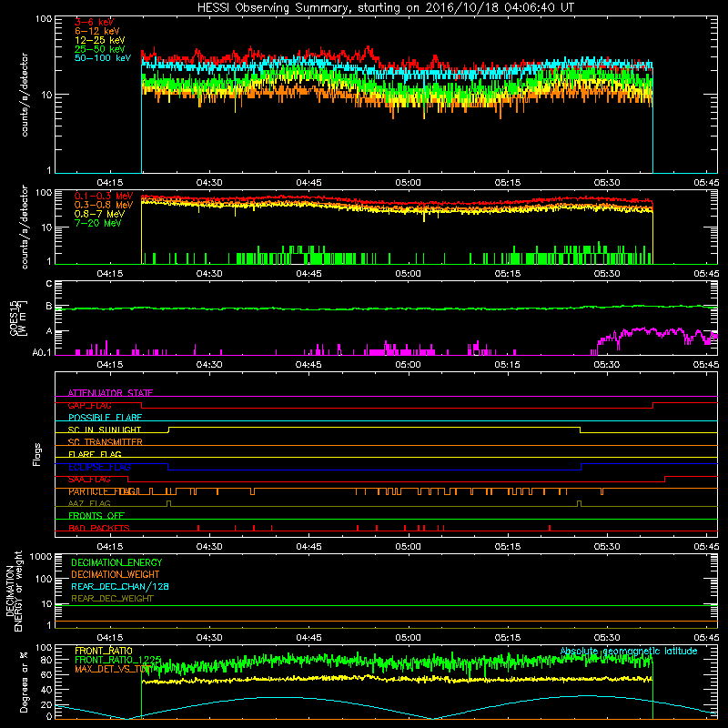
Task: Select the DECIMATION_ENERGY legend label
Action: 116,562
